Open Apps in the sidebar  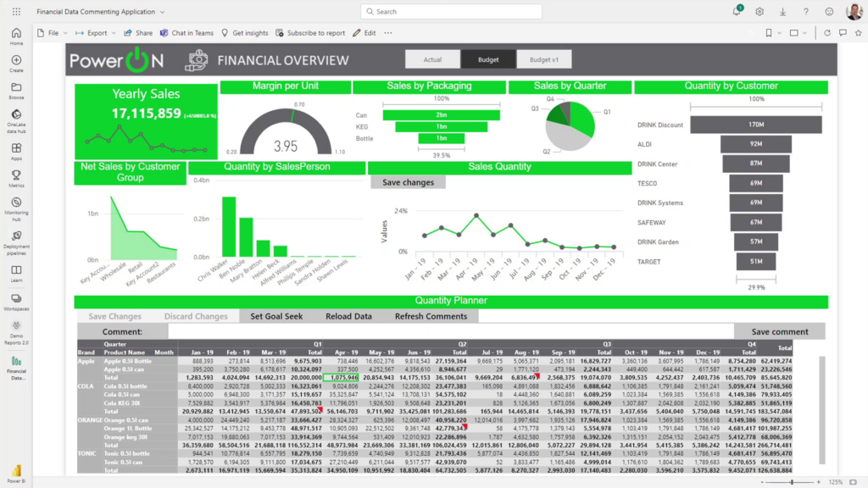(x=16, y=152)
